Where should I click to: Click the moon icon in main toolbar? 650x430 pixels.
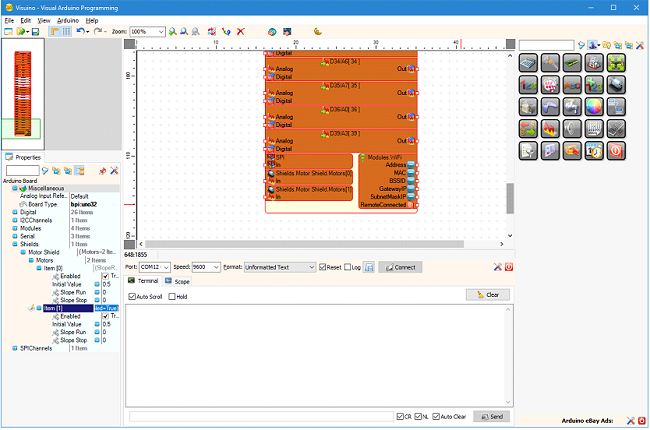pos(318,32)
